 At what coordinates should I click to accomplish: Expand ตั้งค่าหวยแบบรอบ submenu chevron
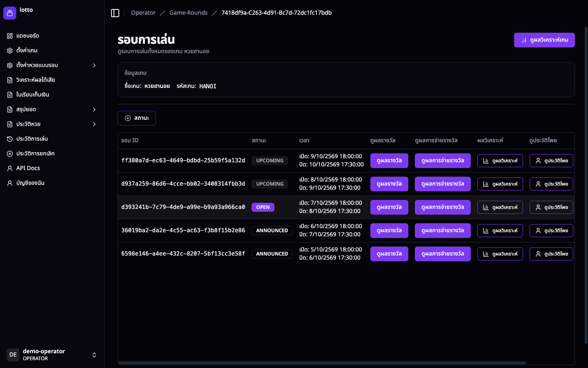point(94,65)
